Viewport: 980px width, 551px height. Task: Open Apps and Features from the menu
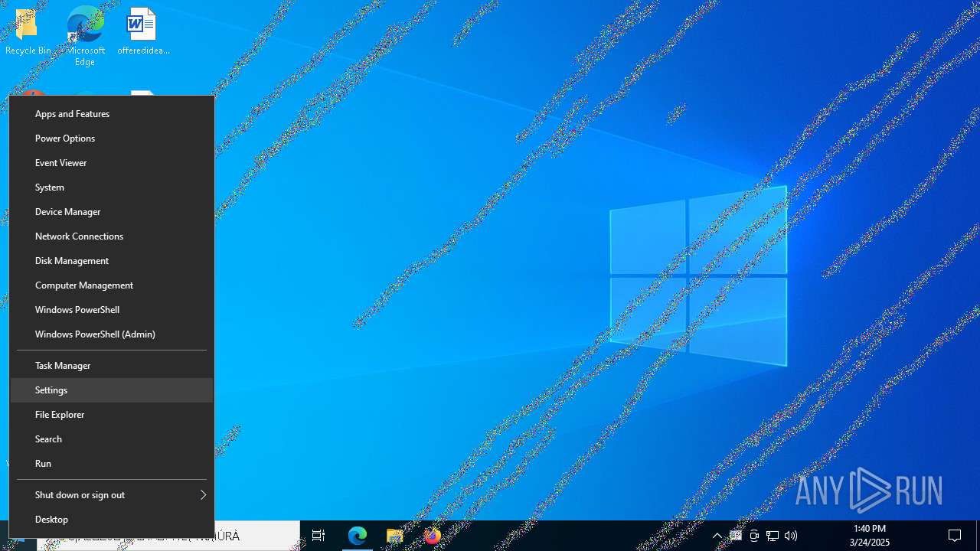(112, 114)
